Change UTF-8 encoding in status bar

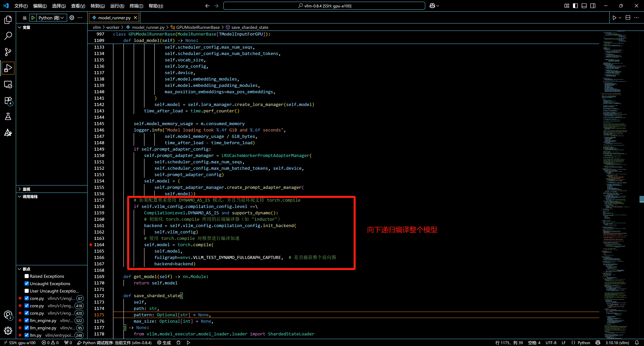(x=551, y=342)
